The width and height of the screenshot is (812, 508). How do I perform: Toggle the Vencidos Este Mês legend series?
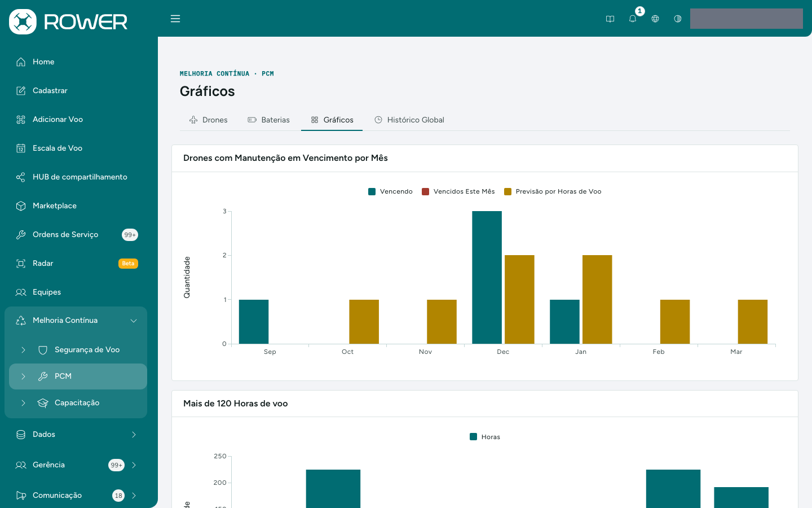[458, 192]
